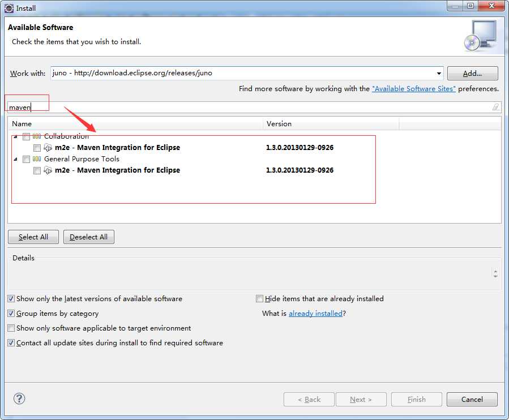Viewport: 509px width, 420px height.
Task: Enable Show only software applicable to target environment
Action: 11,328
